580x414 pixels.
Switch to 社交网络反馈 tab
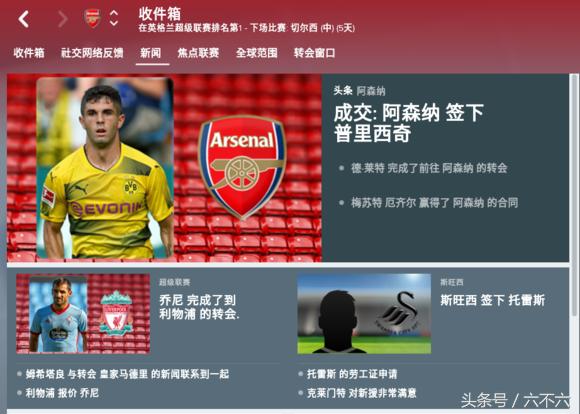tap(92, 53)
